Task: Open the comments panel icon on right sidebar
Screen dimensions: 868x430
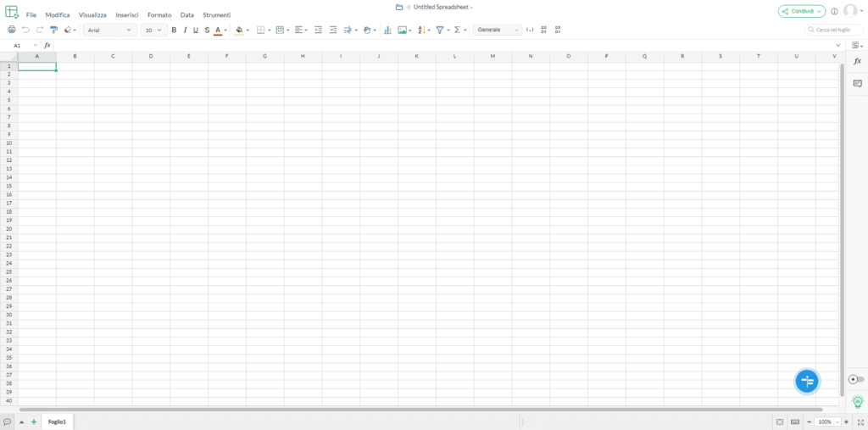Action: [858, 84]
